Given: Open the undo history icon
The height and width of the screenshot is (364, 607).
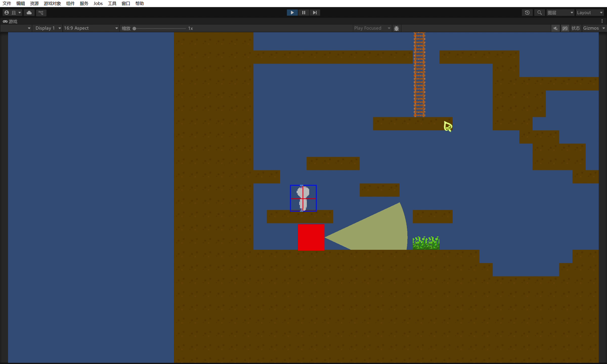Looking at the screenshot, I should coord(527,13).
